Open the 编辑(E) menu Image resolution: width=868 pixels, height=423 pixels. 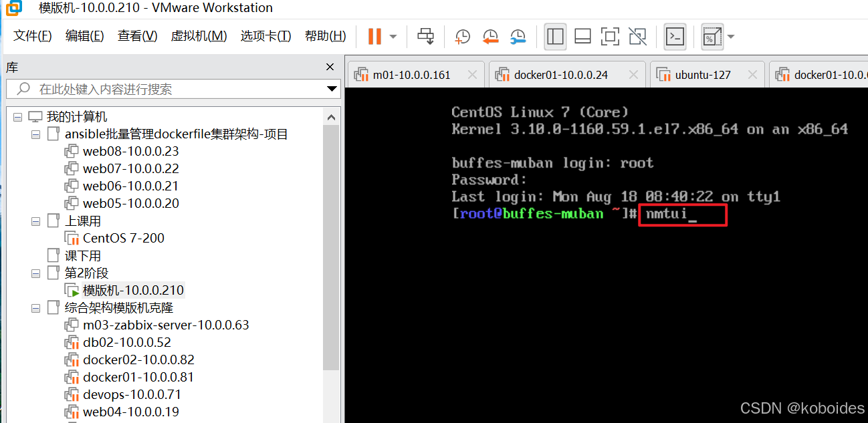pos(84,36)
